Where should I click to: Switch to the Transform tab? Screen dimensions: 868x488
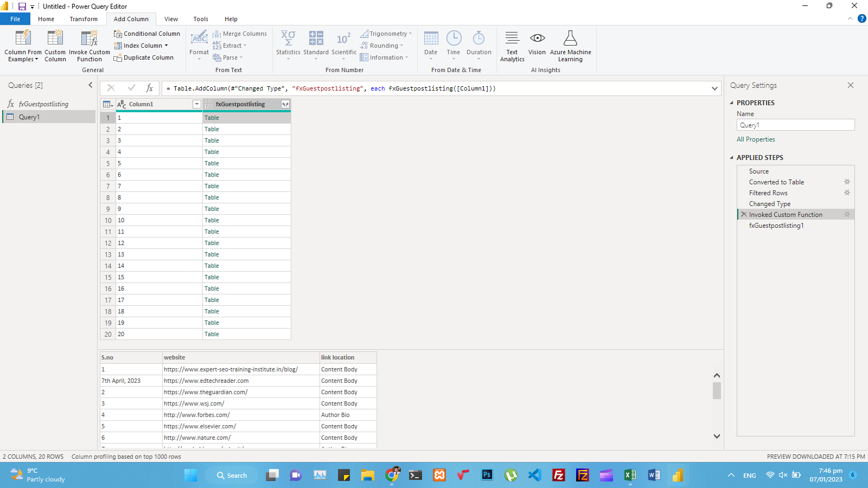point(84,19)
